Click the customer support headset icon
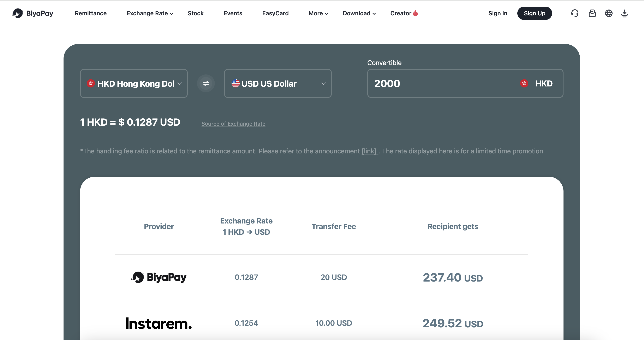 575,13
